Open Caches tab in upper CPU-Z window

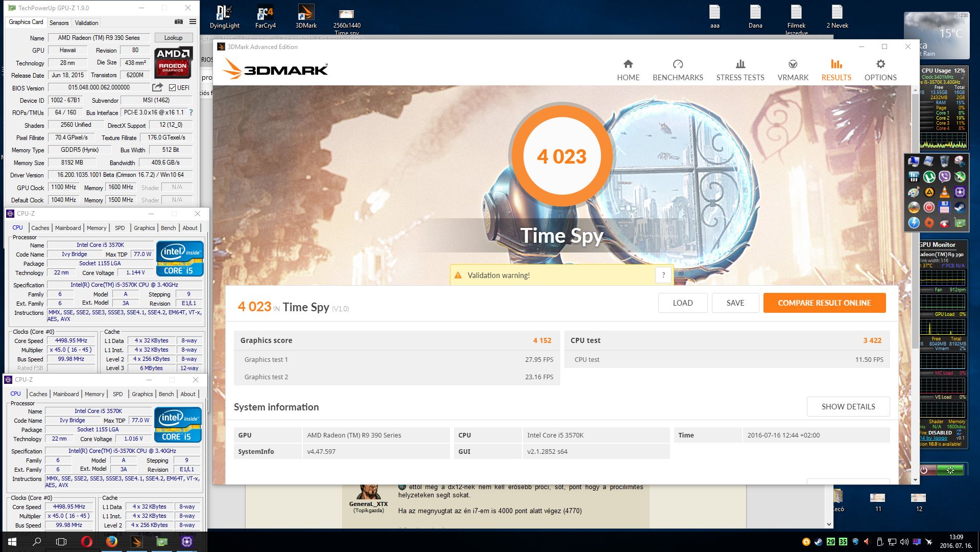click(40, 228)
